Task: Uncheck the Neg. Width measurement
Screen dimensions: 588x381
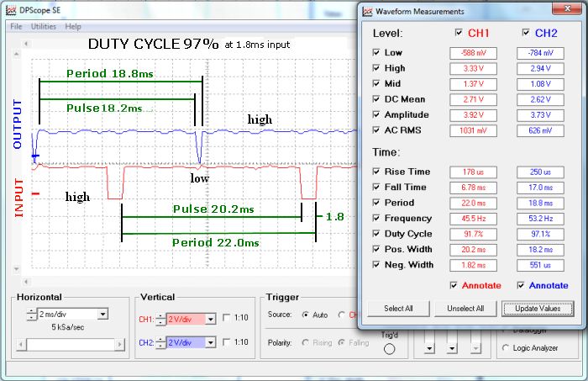Action: point(376,265)
